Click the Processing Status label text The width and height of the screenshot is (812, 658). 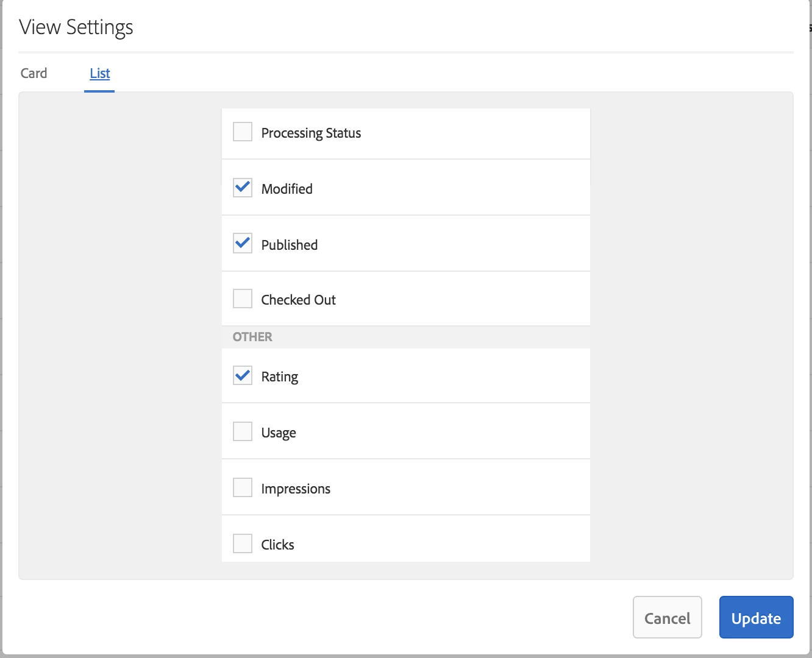point(311,133)
